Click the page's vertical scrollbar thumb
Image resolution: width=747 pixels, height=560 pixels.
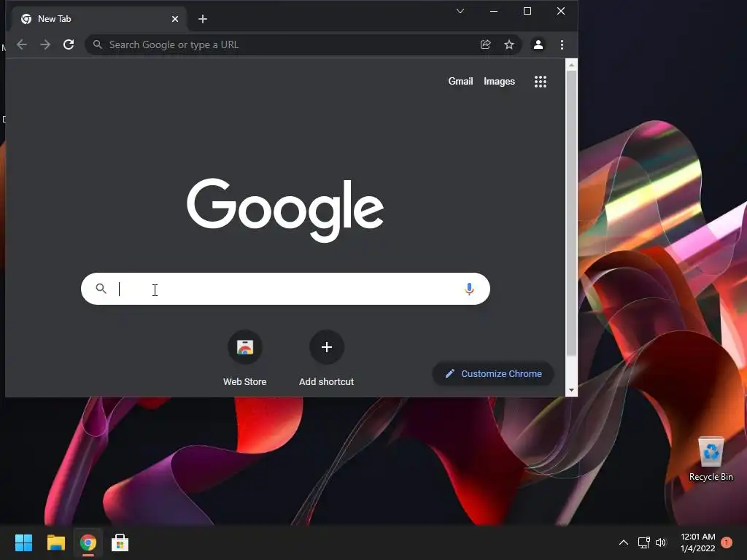pos(571,213)
